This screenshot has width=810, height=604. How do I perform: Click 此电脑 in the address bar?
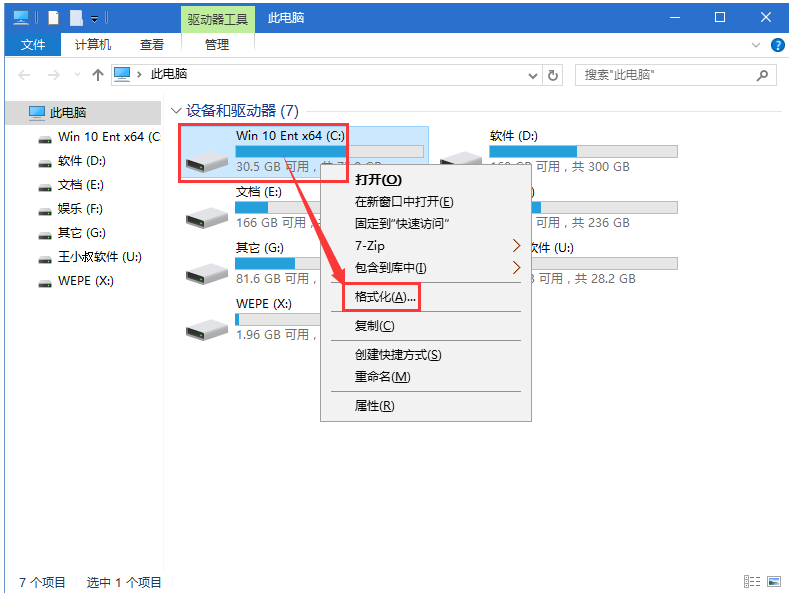[168, 74]
